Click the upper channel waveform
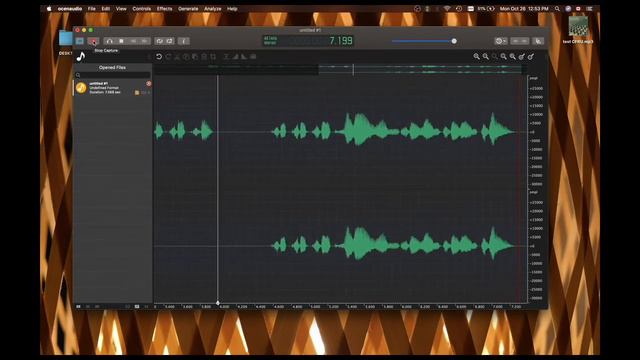Screen dimensions: 640x360 340,132
